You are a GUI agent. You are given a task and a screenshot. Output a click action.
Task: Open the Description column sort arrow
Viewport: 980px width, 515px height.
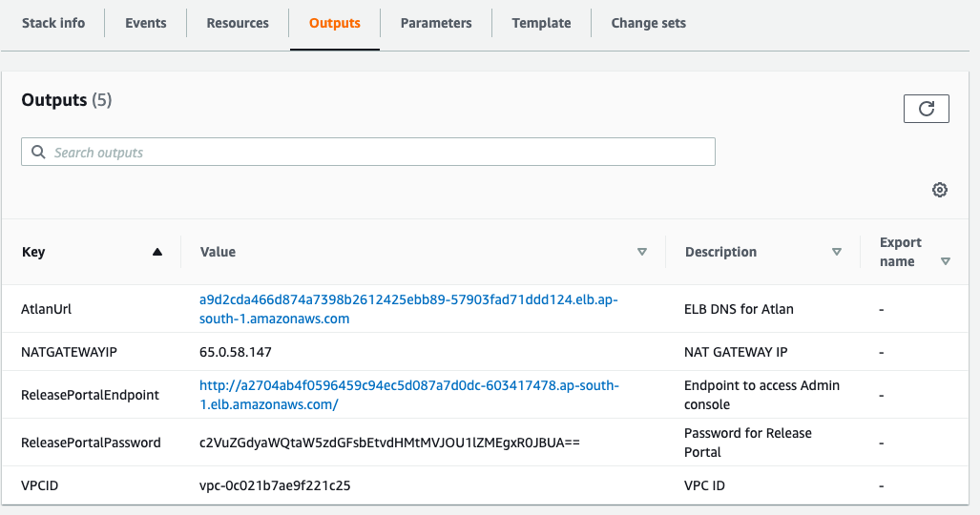[837, 253]
